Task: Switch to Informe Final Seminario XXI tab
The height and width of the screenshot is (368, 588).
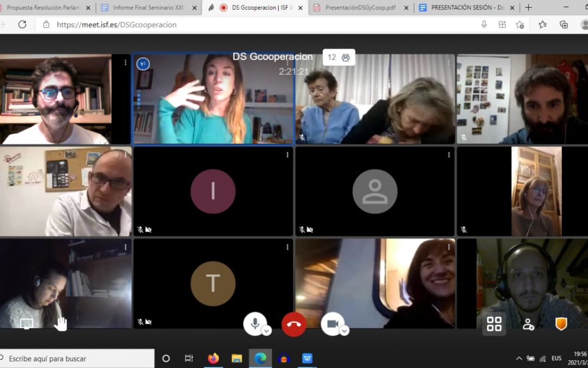Action: point(149,8)
